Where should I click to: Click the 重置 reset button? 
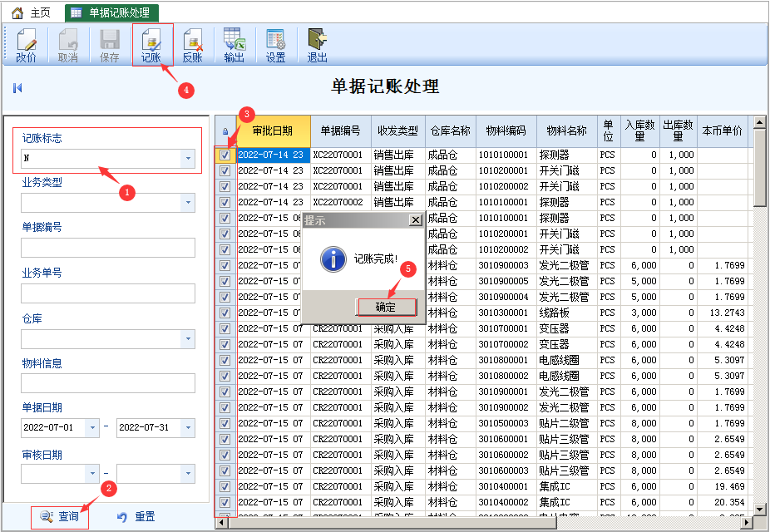click(x=136, y=516)
